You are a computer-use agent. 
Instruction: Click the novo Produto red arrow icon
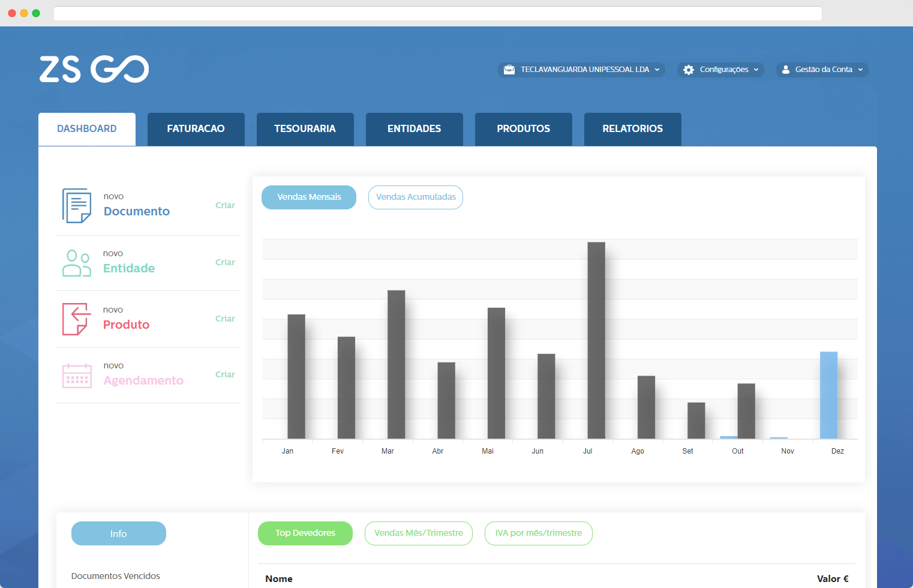(77, 319)
